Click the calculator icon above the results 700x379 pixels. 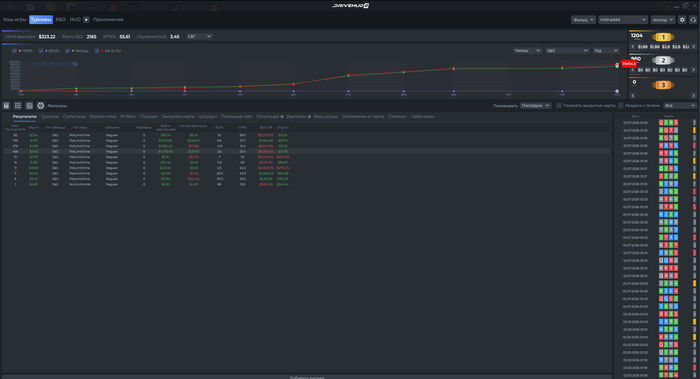click(6, 106)
